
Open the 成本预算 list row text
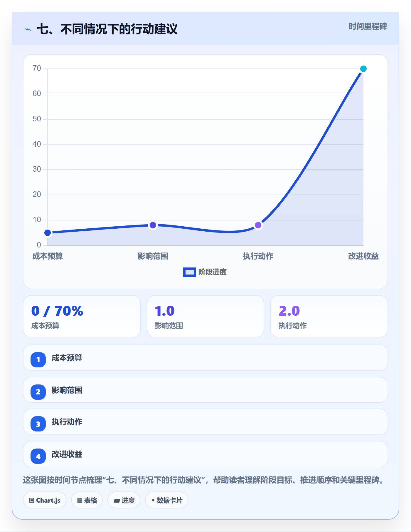(67, 358)
